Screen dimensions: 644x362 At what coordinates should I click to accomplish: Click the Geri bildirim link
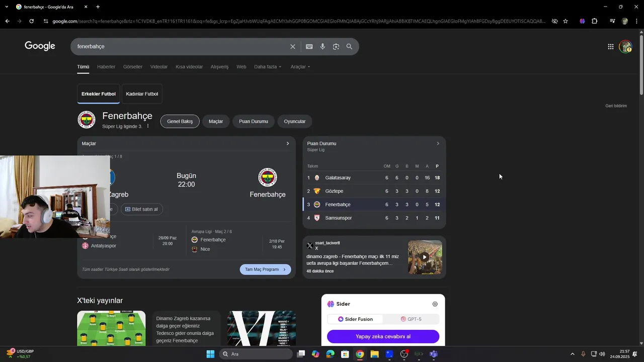[616, 106]
